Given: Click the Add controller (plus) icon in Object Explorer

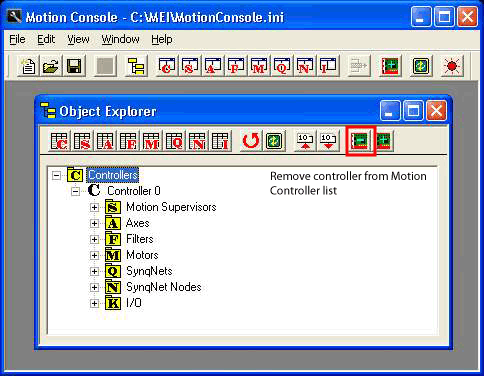Looking at the screenshot, I should pos(384,141).
